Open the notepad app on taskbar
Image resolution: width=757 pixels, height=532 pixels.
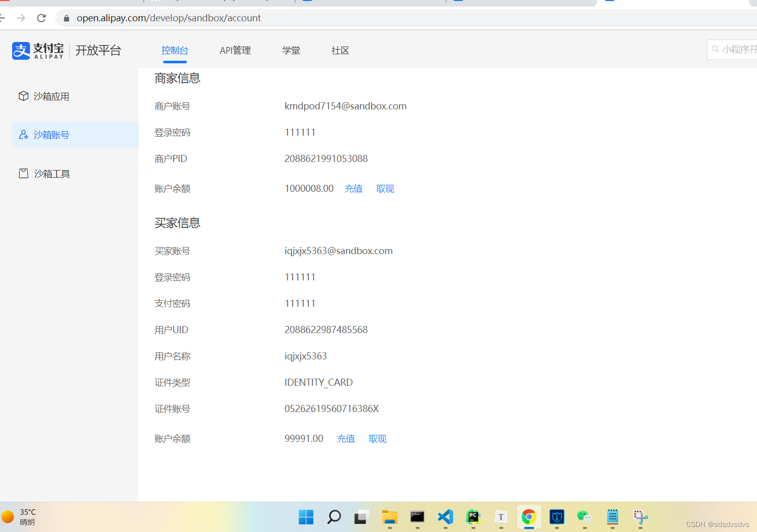(x=612, y=517)
